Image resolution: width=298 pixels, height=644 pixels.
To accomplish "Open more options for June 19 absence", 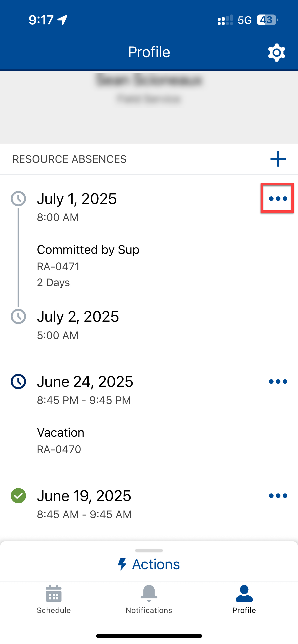I will [x=278, y=496].
